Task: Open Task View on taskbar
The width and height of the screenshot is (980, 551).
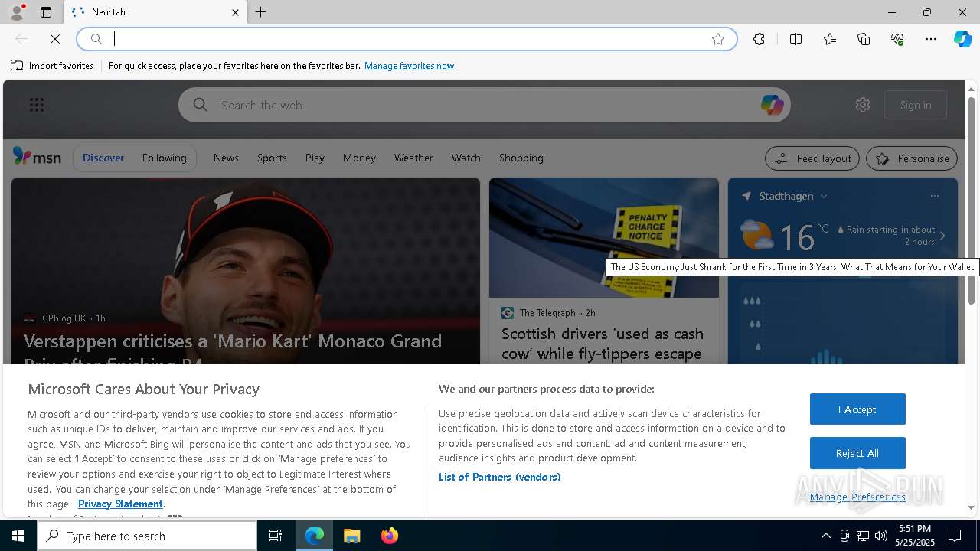Action: 276,536
